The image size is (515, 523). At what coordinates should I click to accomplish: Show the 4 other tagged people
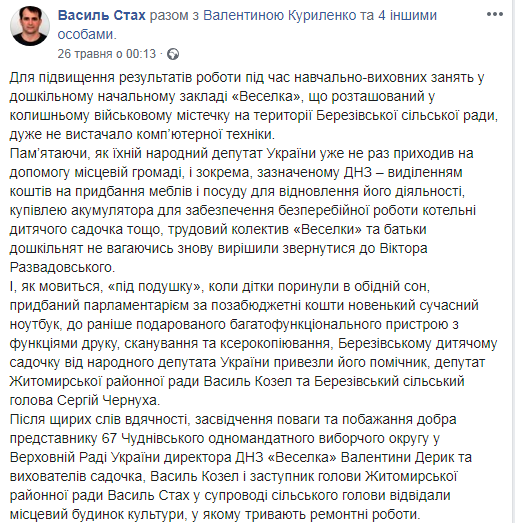click(x=407, y=15)
